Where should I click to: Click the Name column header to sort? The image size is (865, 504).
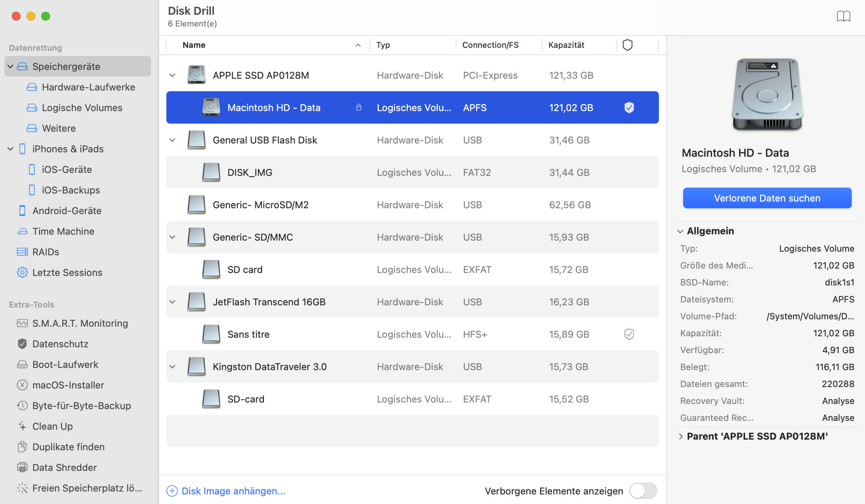[x=194, y=45]
